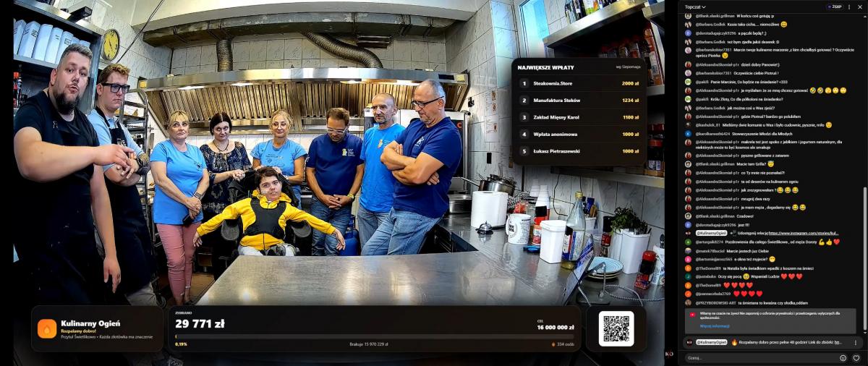The image size is (868, 366).
Task: Open the emoji picker in chat input
Action: point(843,357)
